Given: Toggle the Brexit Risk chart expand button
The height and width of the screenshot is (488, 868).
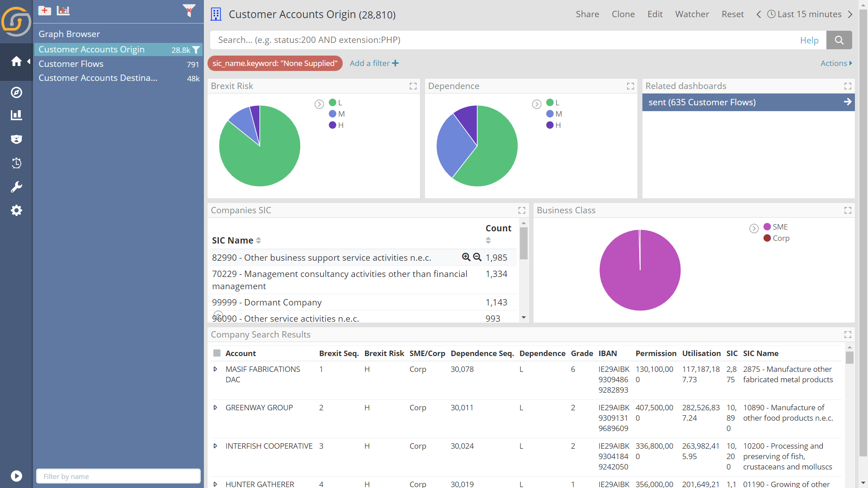Looking at the screenshot, I should coord(413,86).
